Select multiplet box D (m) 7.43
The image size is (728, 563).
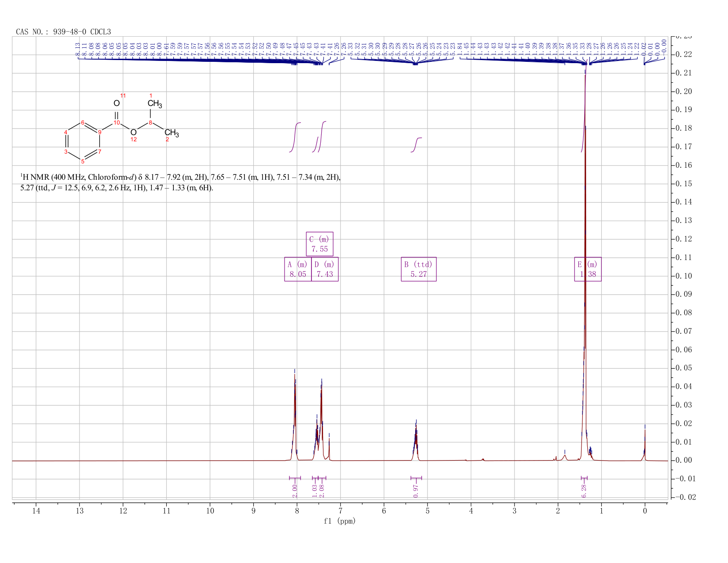tap(325, 269)
